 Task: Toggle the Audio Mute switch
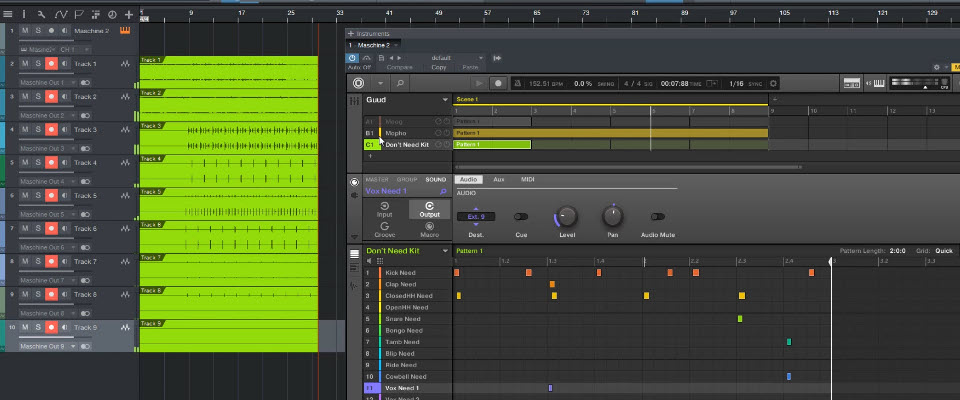pos(658,217)
